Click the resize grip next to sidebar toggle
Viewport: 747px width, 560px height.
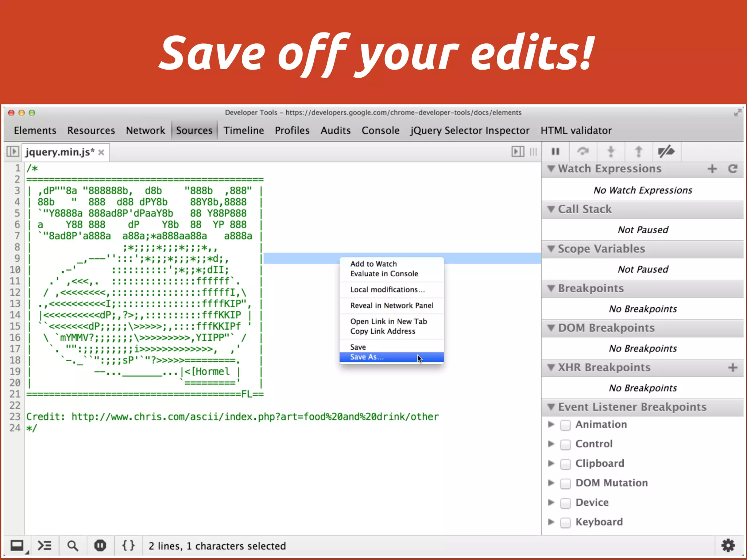pyautogui.click(x=533, y=151)
